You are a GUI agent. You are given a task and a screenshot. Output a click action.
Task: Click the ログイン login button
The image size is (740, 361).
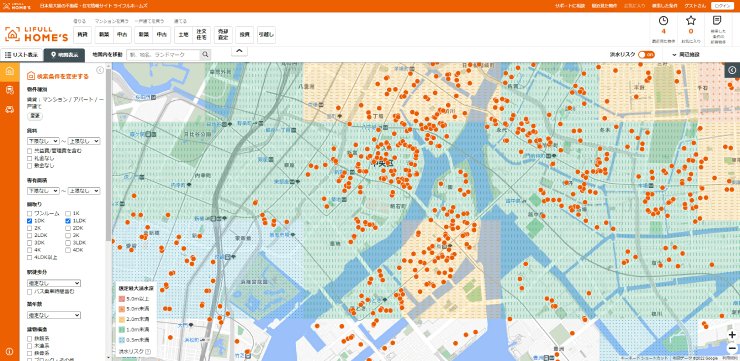pos(723,6)
